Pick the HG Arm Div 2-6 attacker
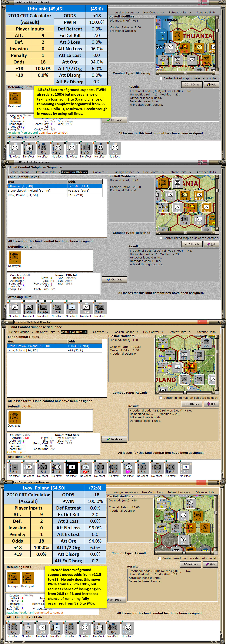Screen dimensions: 226x644 pyautogui.click(x=99, y=628)
